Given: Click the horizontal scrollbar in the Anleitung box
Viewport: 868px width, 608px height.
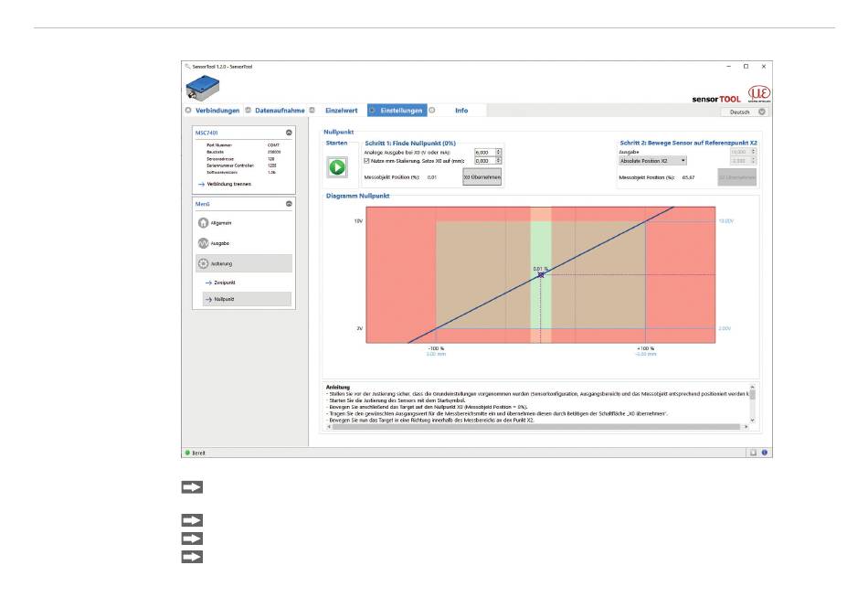Looking at the screenshot, I should point(535,426).
